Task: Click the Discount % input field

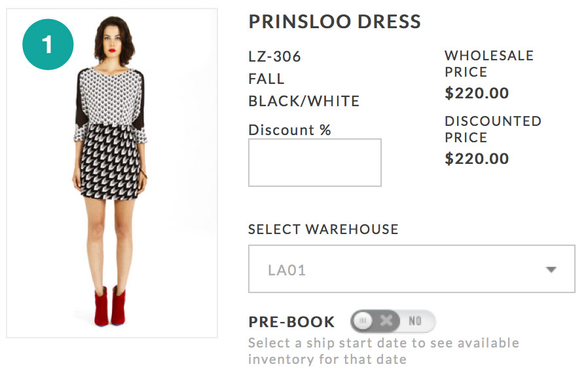Action: (x=314, y=163)
